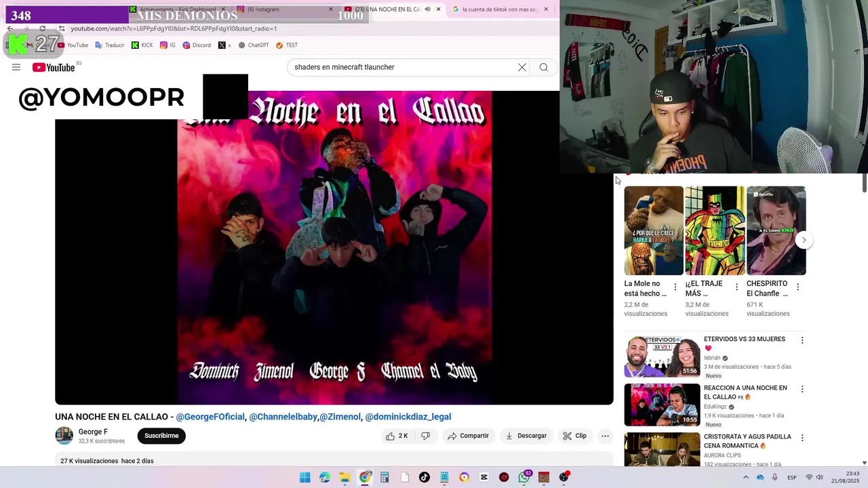Open the EL TRAJE MÁS short thumbnail
The height and width of the screenshot is (488, 868).
point(715,230)
